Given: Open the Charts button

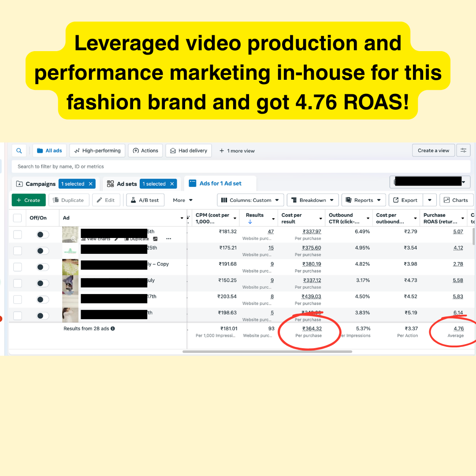Looking at the screenshot, I should [x=456, y=200].
